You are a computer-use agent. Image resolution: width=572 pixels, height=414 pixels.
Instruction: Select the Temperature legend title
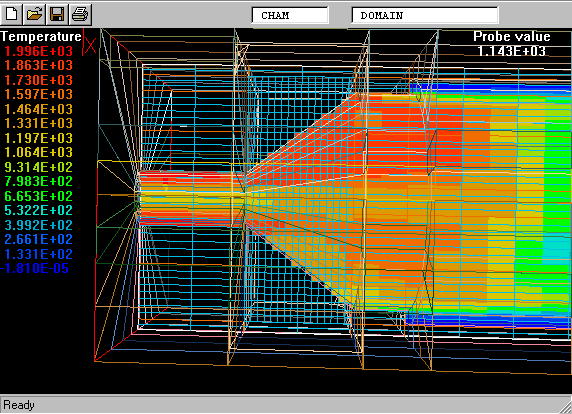tap(41, 36)
